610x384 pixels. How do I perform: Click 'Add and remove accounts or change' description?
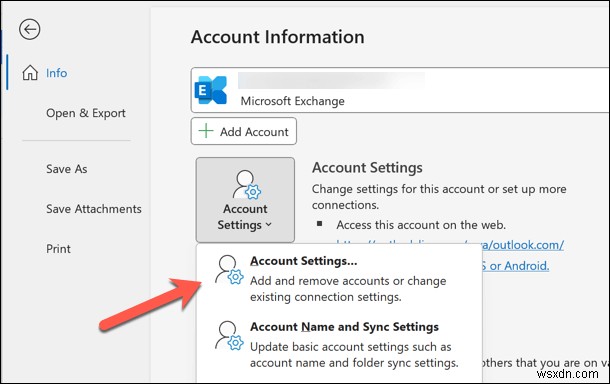pos(348,289)
